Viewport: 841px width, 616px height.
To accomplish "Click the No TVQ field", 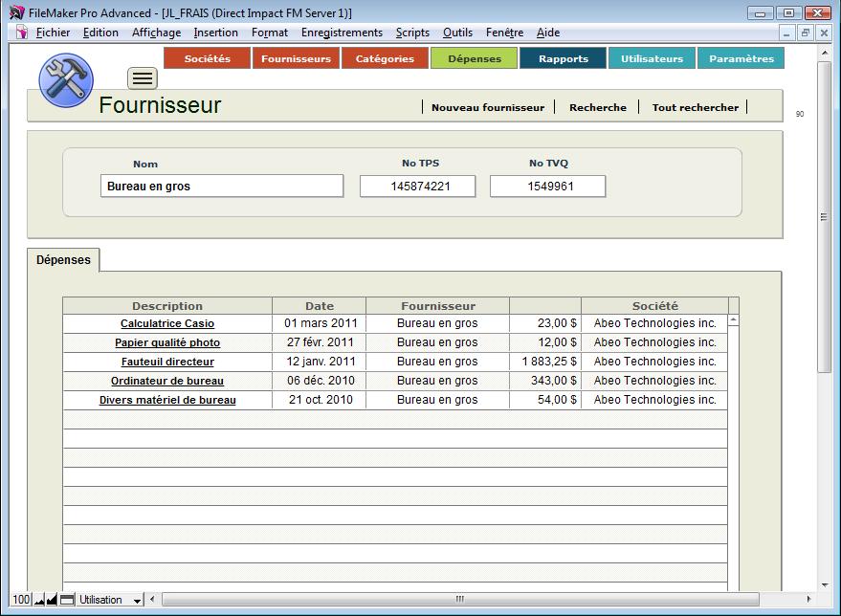I will (547, 186).
